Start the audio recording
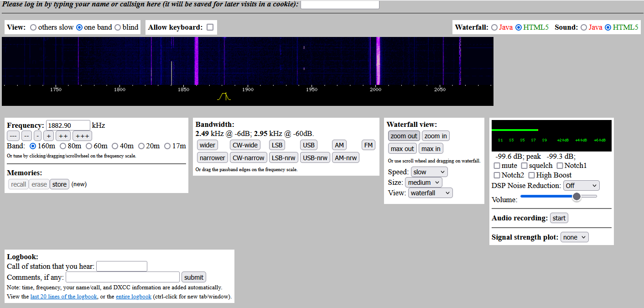 click(559, 218)
